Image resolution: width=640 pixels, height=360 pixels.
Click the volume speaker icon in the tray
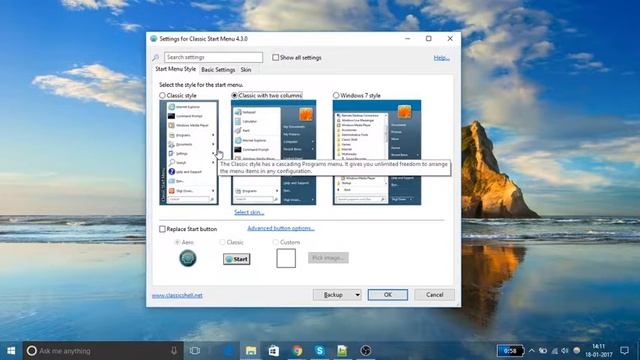(x=565, y=351)
